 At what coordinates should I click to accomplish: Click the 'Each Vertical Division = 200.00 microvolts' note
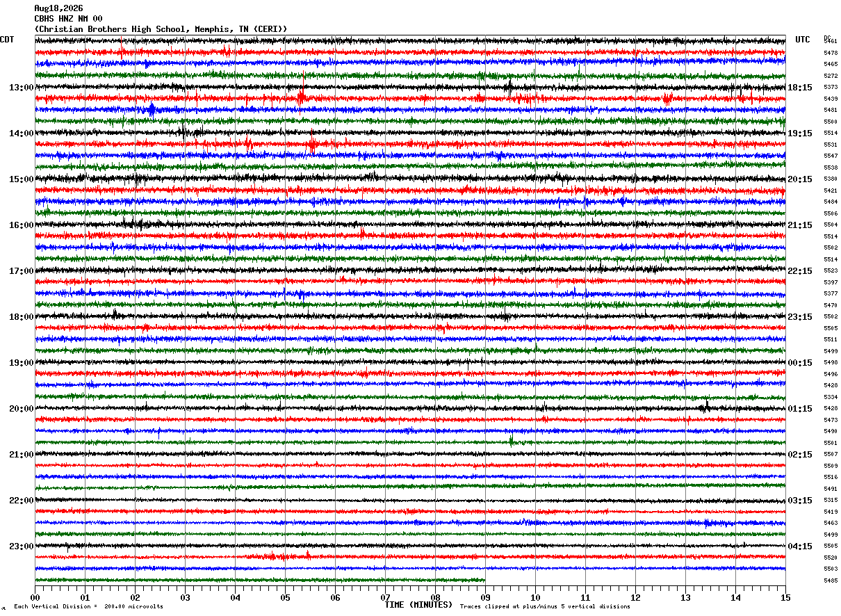coord(88,607)
